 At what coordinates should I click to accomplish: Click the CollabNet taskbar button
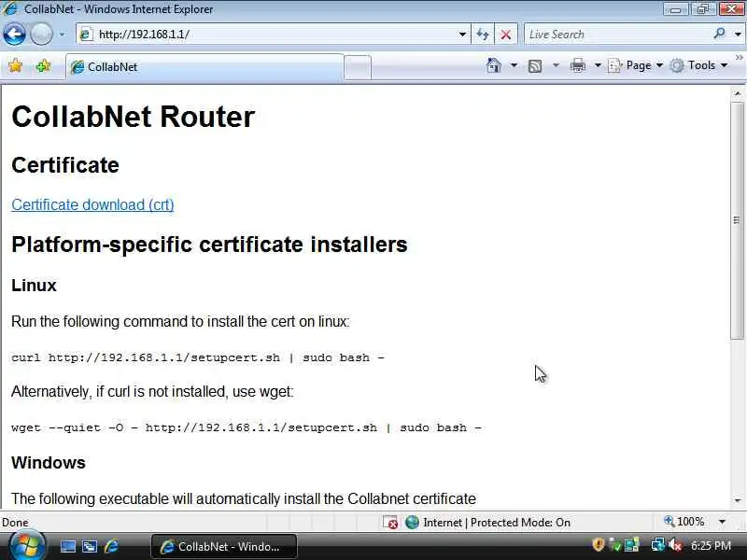pyautogui.click(x=224, y=546)
